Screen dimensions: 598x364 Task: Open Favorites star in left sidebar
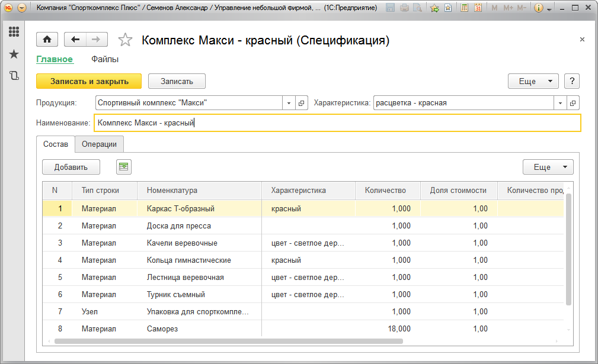(14, 54)
